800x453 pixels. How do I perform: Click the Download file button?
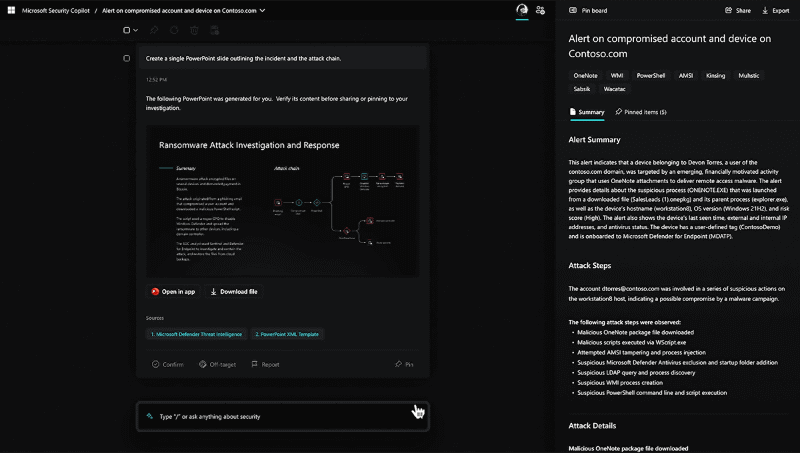[233, 291]
